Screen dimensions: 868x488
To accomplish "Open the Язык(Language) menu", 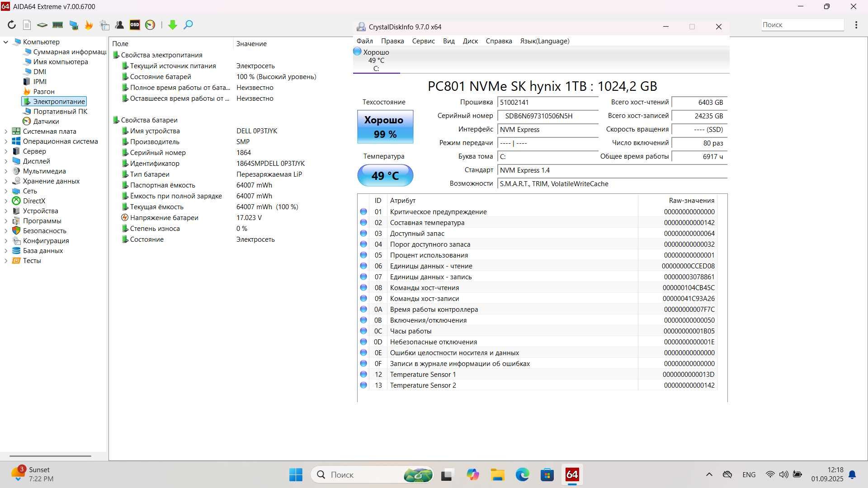I will click(544, 41).
